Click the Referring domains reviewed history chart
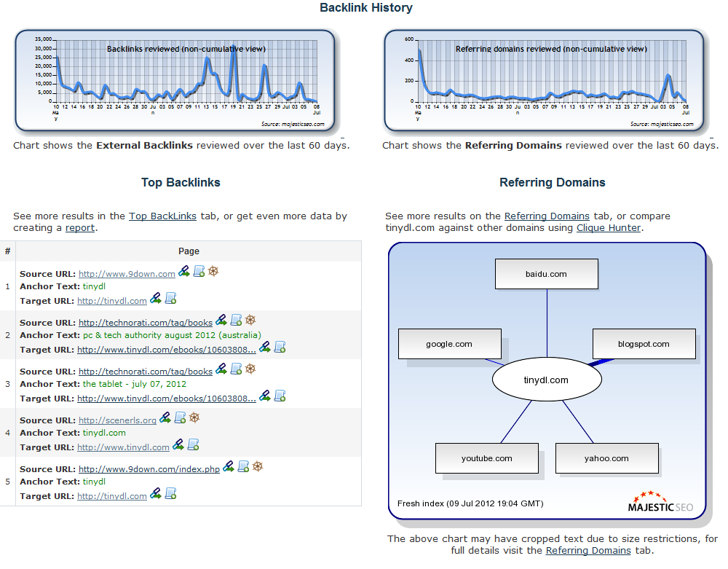This screenshot has height=569, width=728. (544, 80)
